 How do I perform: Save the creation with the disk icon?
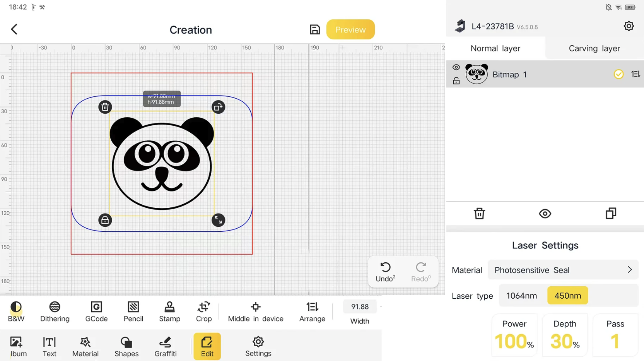(315, 29)
